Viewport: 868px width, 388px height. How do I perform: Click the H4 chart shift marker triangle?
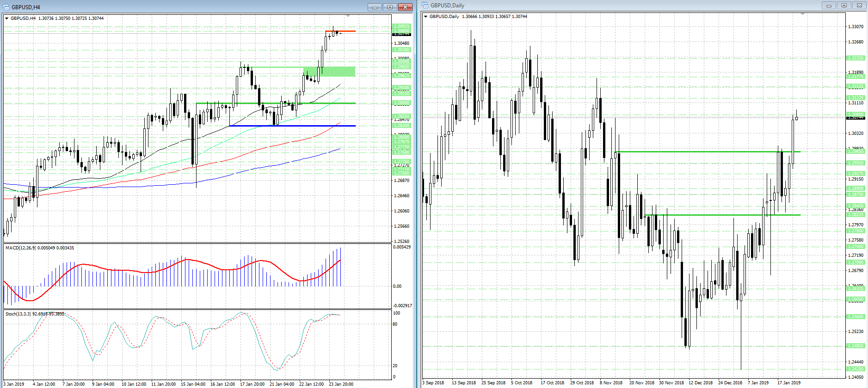[x=348, y=16]
